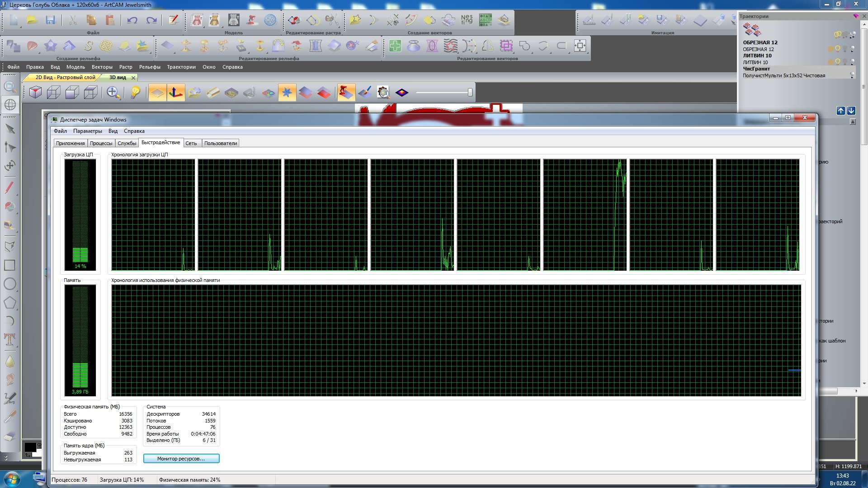
Task: Switch to Процессы tab in Task Manager
Action: [100, 143]
